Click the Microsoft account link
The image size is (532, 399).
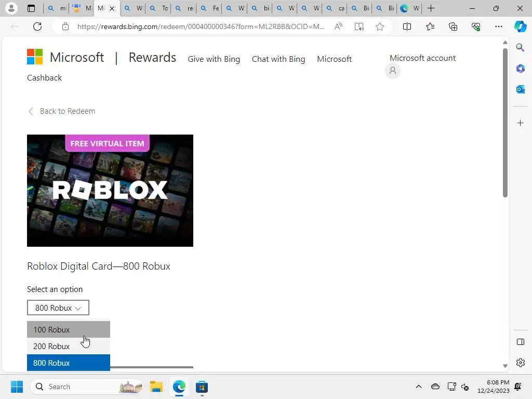(x=422, y=58)
